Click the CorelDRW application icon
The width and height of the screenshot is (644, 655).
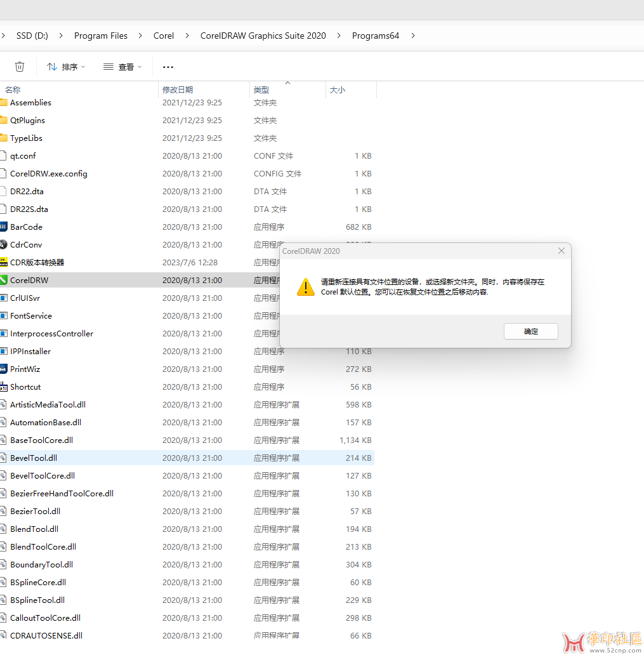(x=3, y=280)
